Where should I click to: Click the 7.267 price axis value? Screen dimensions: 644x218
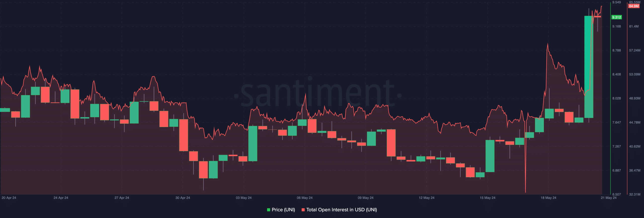[x=617, y=146]
